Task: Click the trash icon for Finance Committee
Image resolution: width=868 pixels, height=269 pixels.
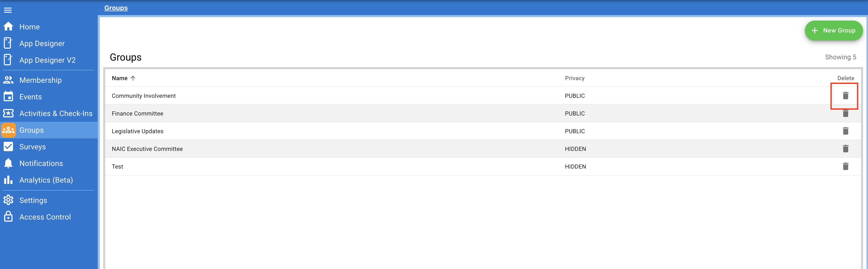Action: coord(845,113)
